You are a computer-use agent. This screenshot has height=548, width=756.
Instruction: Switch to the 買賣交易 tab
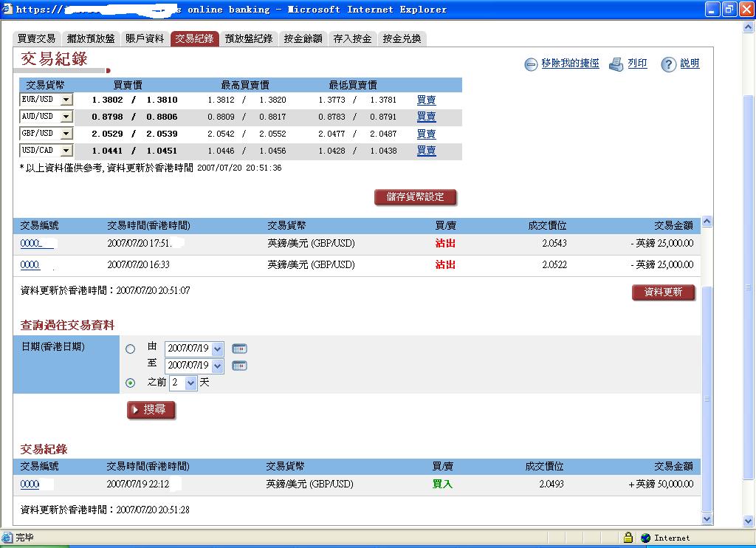click(37, 38)
